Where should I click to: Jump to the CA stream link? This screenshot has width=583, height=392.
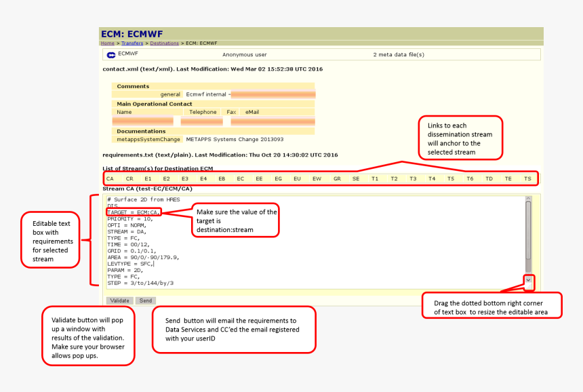[110, 178]
